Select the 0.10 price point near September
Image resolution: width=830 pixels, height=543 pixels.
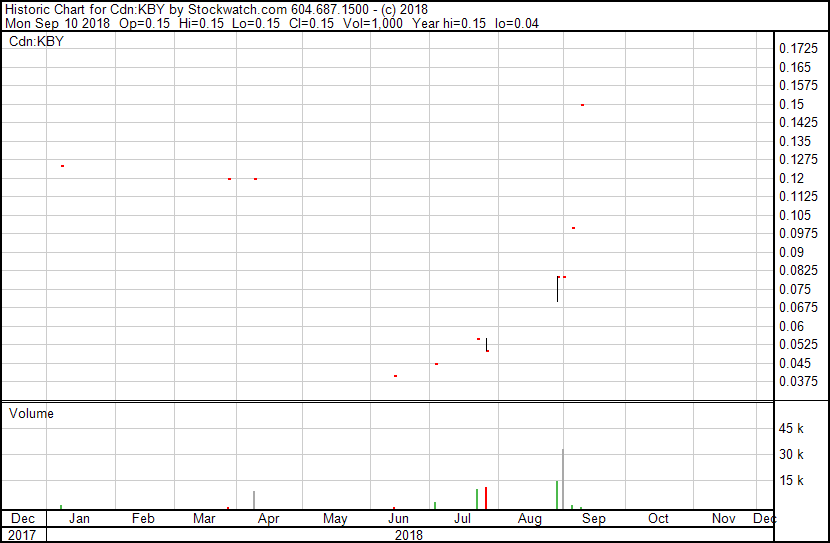(x=573, y=228)
